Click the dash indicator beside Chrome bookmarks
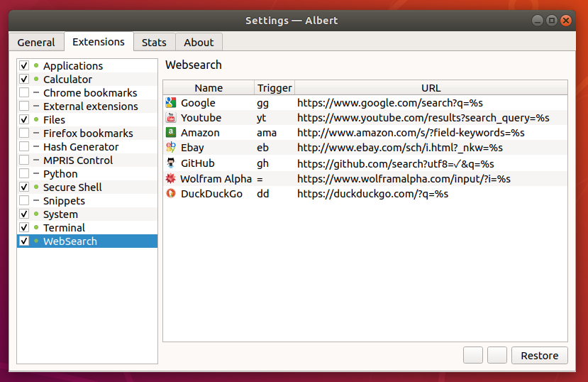Viewport: 588px width, 382px height. [x=36, y=92]
